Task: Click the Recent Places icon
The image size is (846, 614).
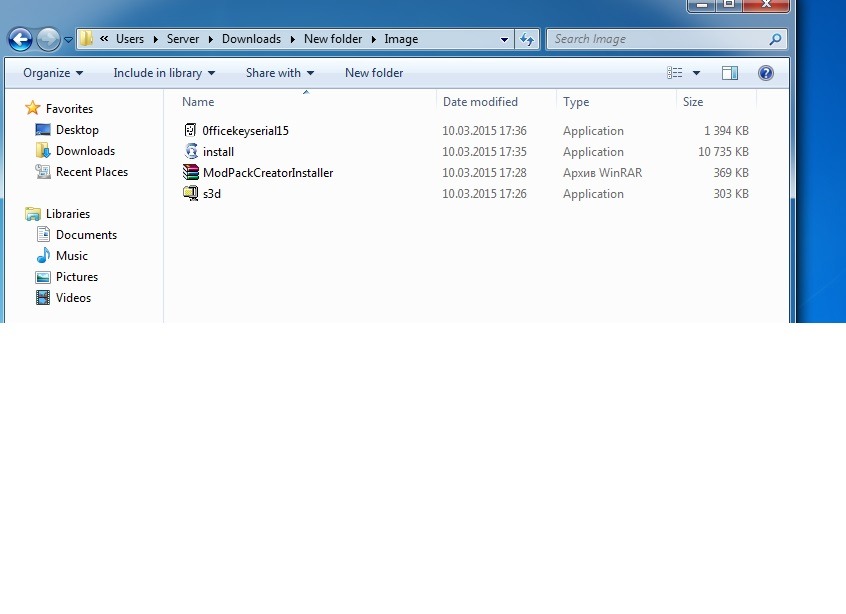Action: click(x=43, y=172)
